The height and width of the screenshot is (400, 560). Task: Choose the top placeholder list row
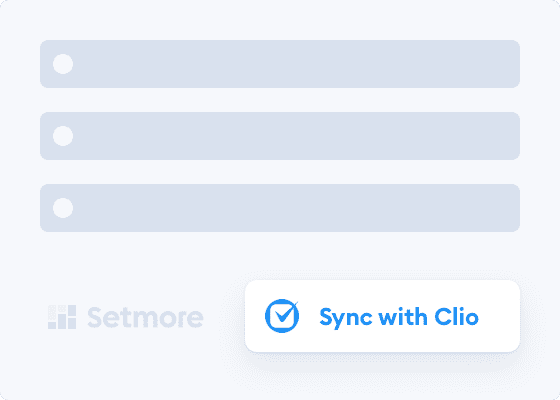280,64
